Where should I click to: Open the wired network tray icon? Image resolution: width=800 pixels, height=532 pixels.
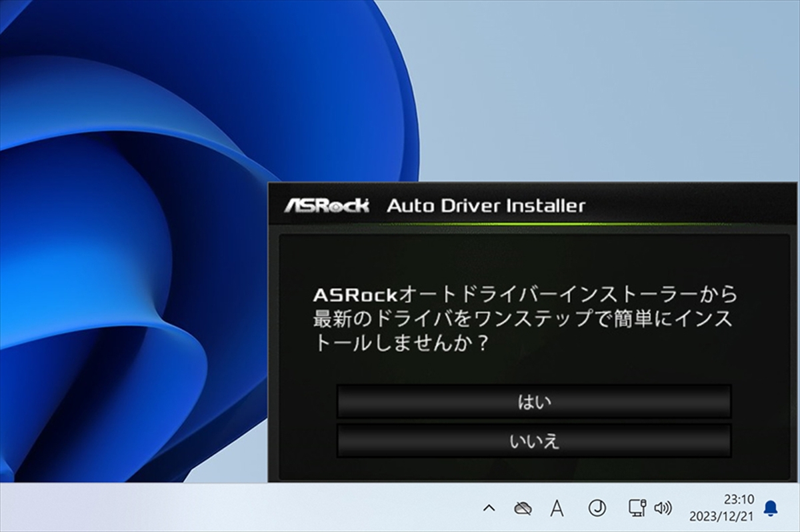(x=637, y=509)
